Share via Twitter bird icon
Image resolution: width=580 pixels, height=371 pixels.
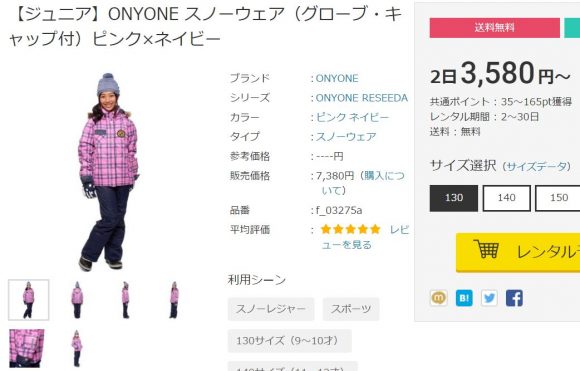[x=489, y=298]
